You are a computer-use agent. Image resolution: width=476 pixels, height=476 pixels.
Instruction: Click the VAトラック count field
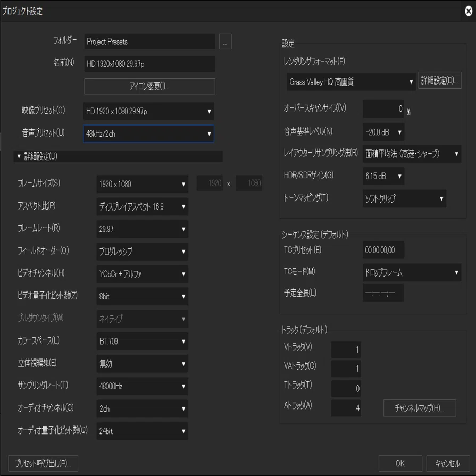[346, 369]
